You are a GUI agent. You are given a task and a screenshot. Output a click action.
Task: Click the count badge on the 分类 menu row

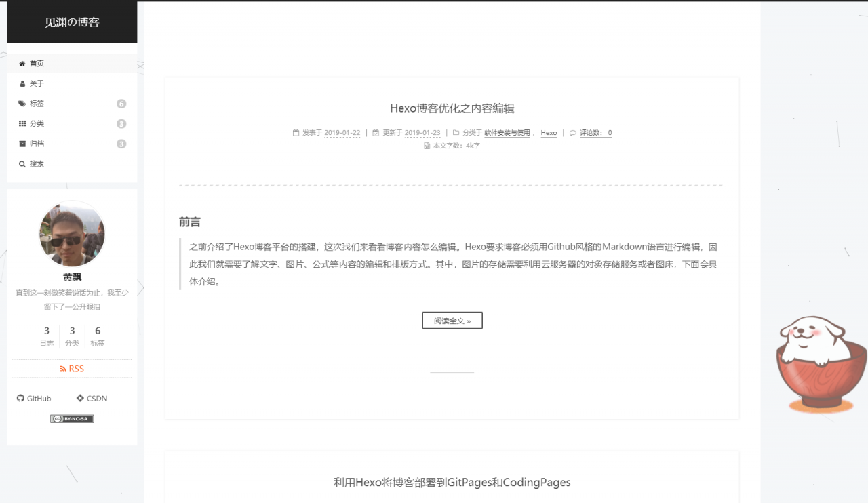[x=121, y=124]
